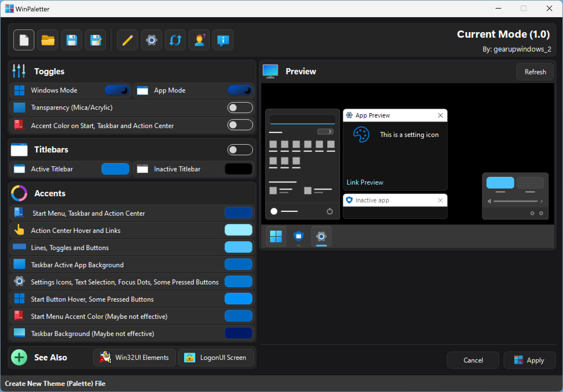This screenshot has height=392, width=563.
Task: Click the user question mark icon
Action: (x=199, y=40)
